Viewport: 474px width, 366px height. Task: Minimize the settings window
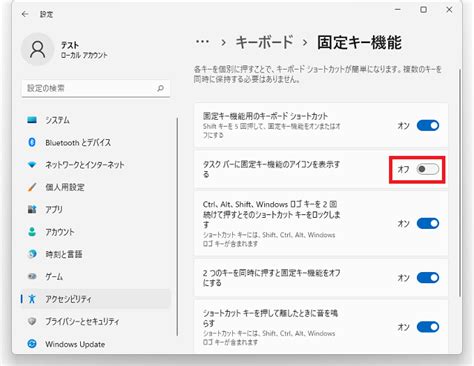pyautogui.click(x=398, y=10)
